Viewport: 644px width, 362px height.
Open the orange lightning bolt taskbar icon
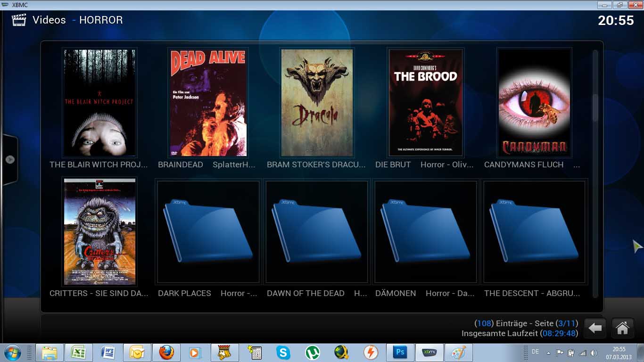pyautogui.click(x=371, y=353)
